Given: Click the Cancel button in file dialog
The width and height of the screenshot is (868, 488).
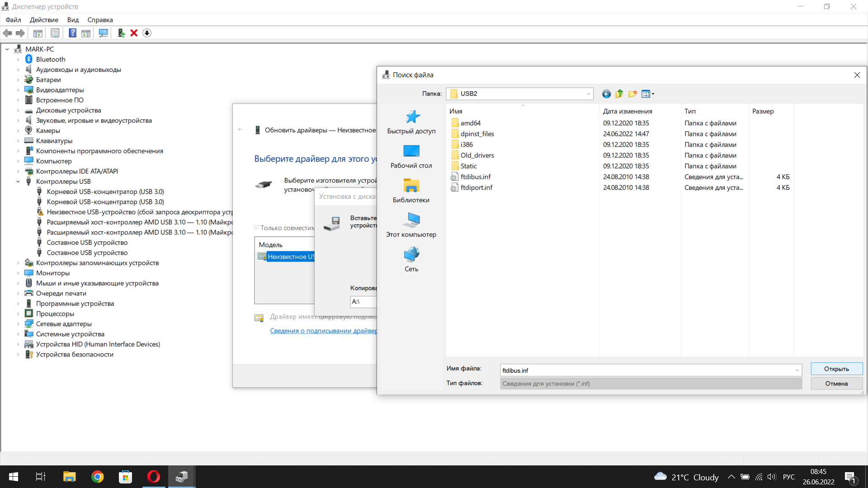Looking at the screenshot, I should pyautogui.click(x=836, y=383).
